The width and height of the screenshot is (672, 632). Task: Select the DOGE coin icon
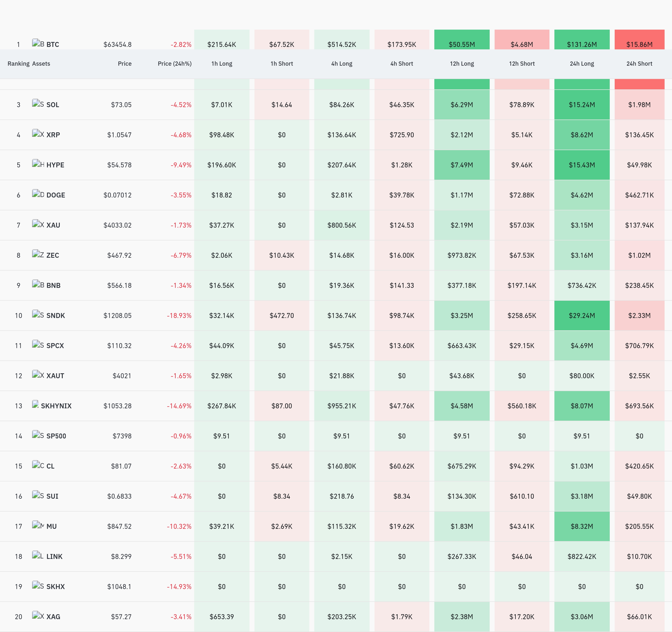[38, 194]
